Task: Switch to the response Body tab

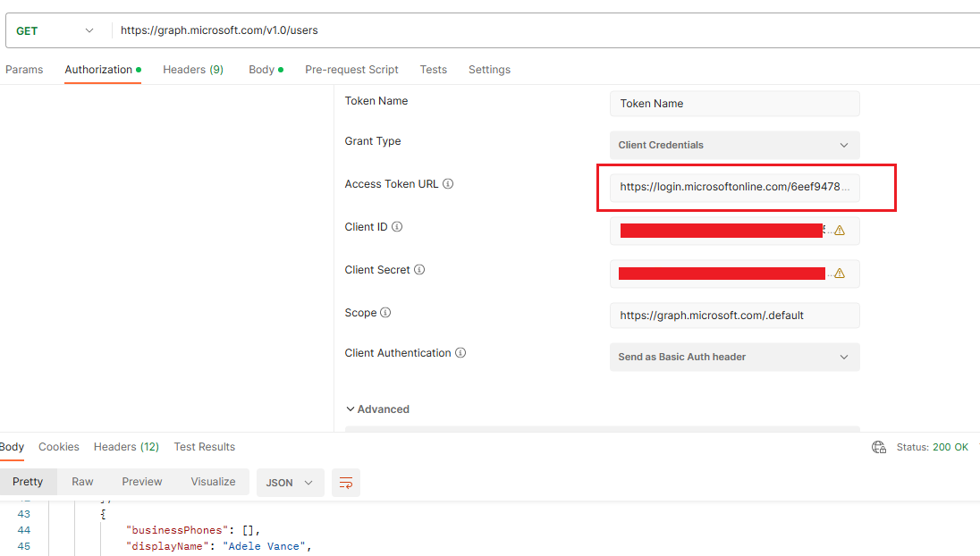Action: pos(12,447)
